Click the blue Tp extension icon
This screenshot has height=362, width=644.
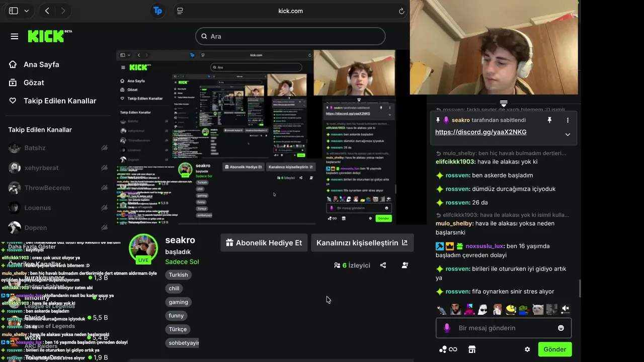pos(158,11)
